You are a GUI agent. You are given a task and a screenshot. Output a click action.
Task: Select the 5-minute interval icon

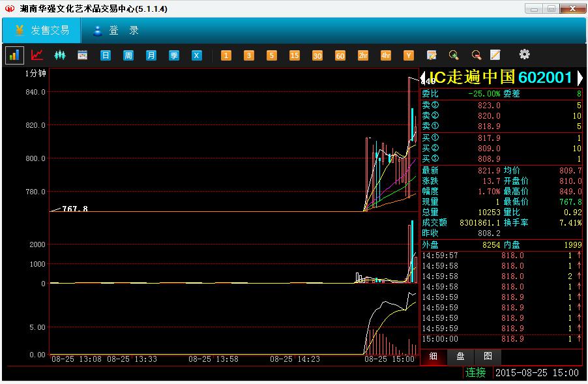click(x=271, y=55)
